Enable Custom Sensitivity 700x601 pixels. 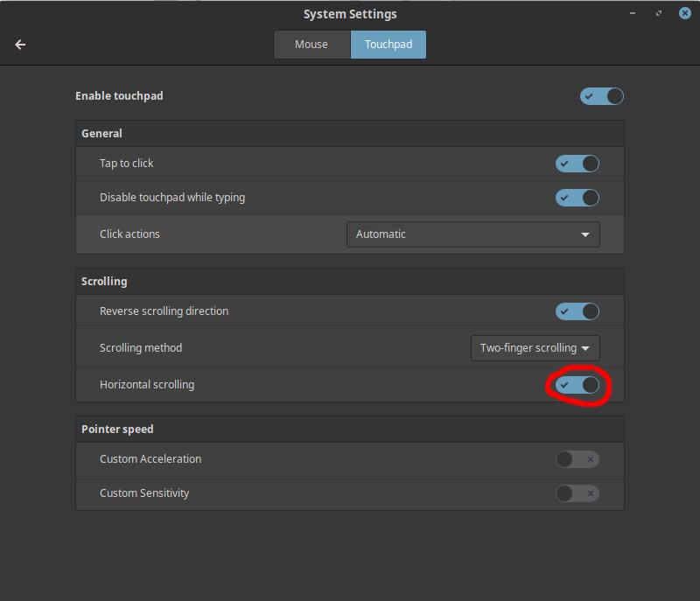pos(577,493)
